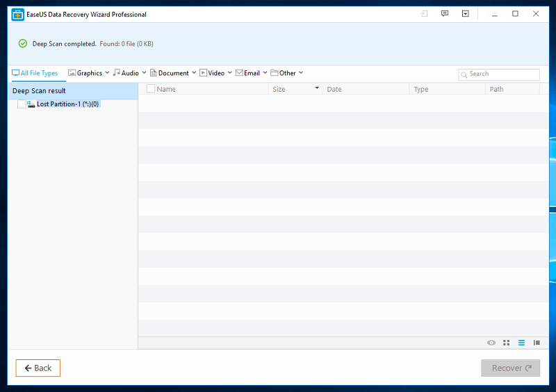Click the import scan status icon

424,14
